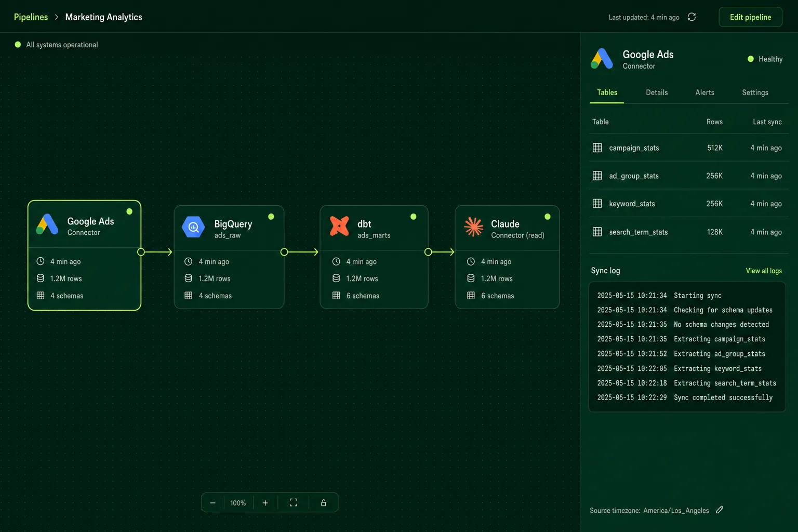798x532 pixels.
Task: Click the 512K rows value
Action: 715,148
